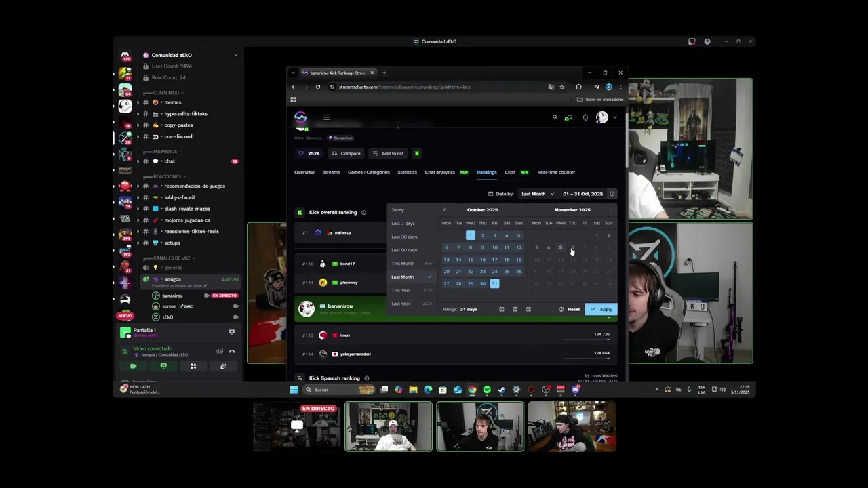This screenshot has height=488, width=868.
Task: Open the hamburger menu on Streams Charts
Action: coord(327,117)
